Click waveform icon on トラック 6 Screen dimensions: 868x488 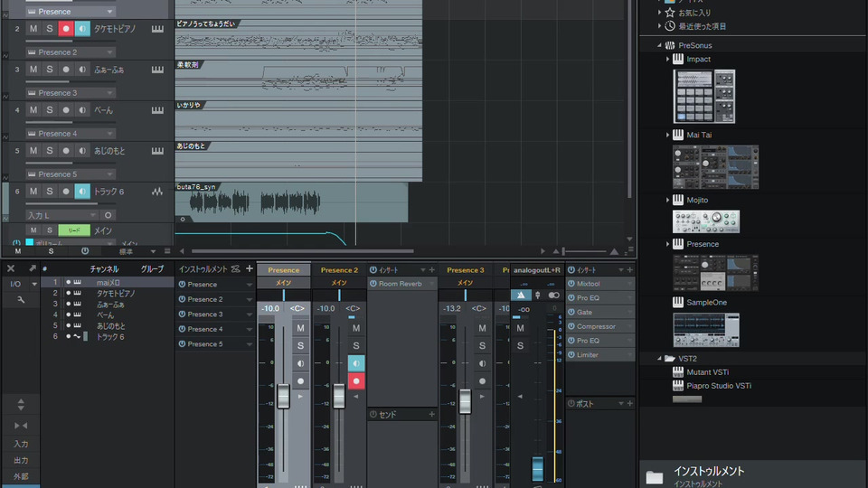[x=157, y=192]
